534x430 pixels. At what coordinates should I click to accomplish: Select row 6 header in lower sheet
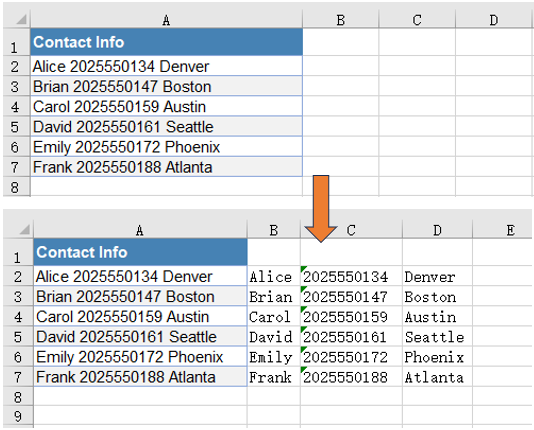(18, 356)
